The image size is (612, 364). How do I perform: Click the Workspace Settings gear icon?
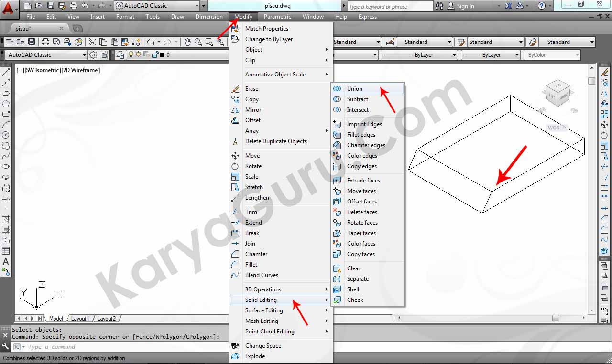click(93, 55)
